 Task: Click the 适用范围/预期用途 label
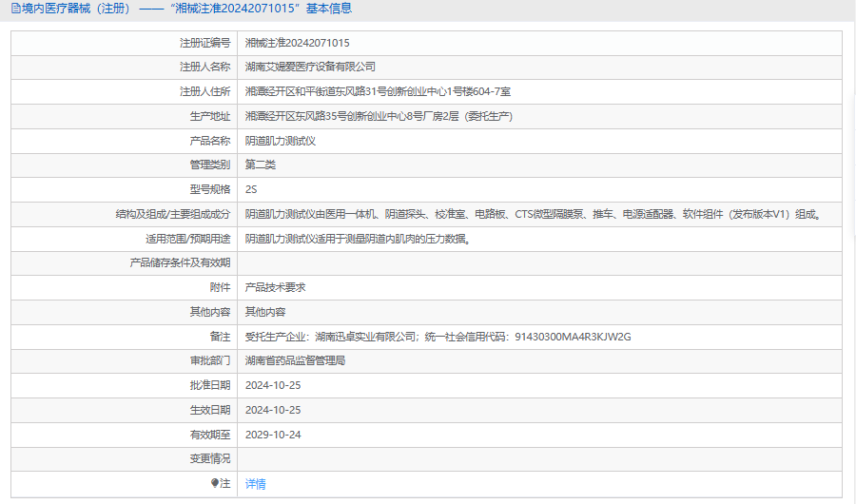click(187, 239)
